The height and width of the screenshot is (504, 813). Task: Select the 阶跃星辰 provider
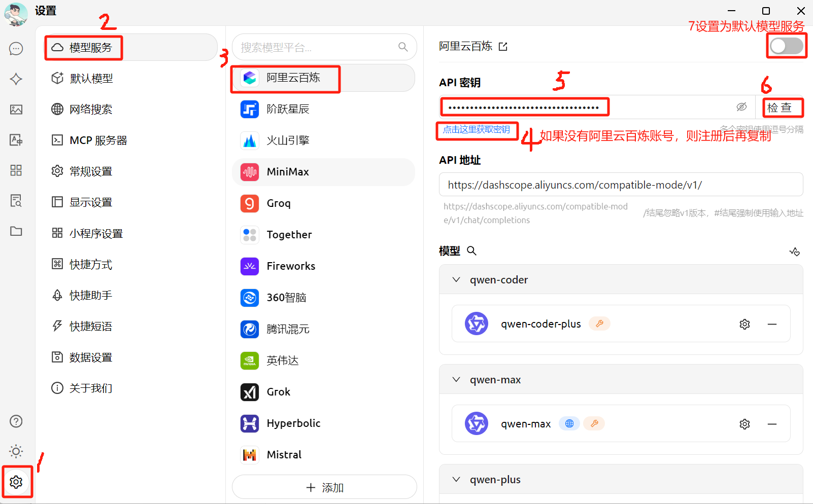tap(324, 109)
